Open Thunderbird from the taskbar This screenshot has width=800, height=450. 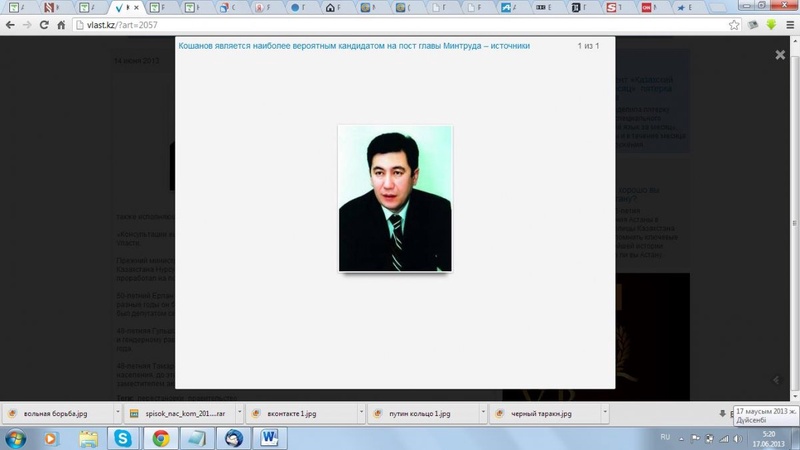click(x=233, y=438)
